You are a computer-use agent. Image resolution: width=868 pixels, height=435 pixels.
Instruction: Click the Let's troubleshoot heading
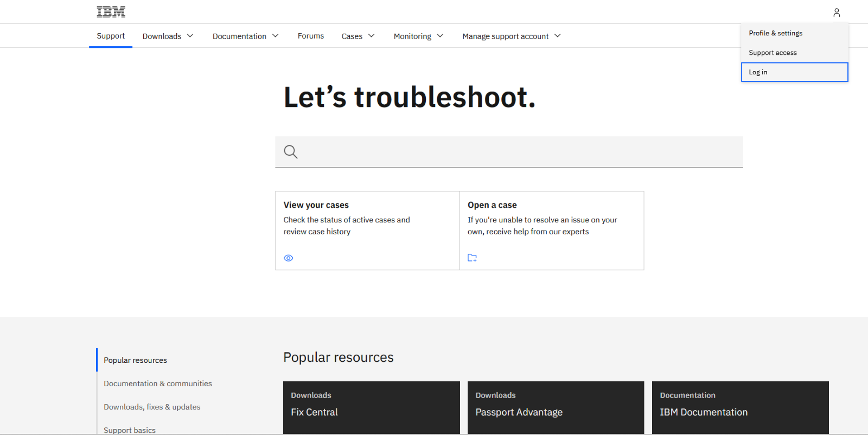tap(410, 97)
